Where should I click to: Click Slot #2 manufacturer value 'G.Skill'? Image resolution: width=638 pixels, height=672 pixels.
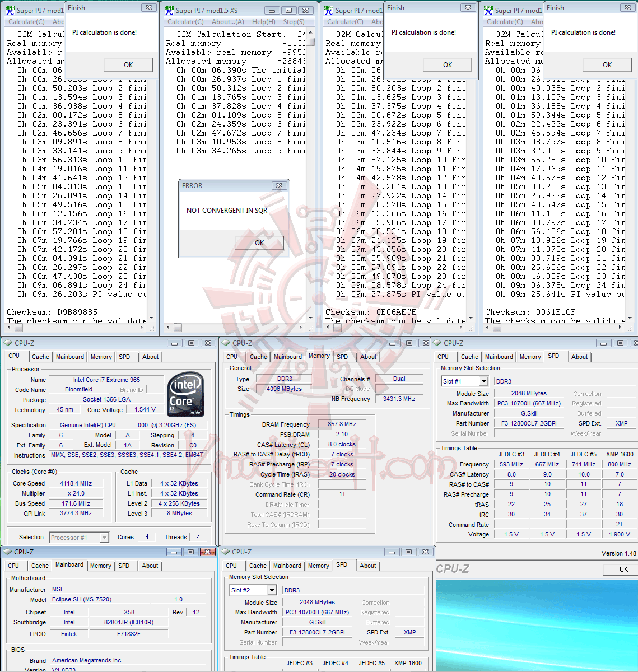click(x=317, y=622)
